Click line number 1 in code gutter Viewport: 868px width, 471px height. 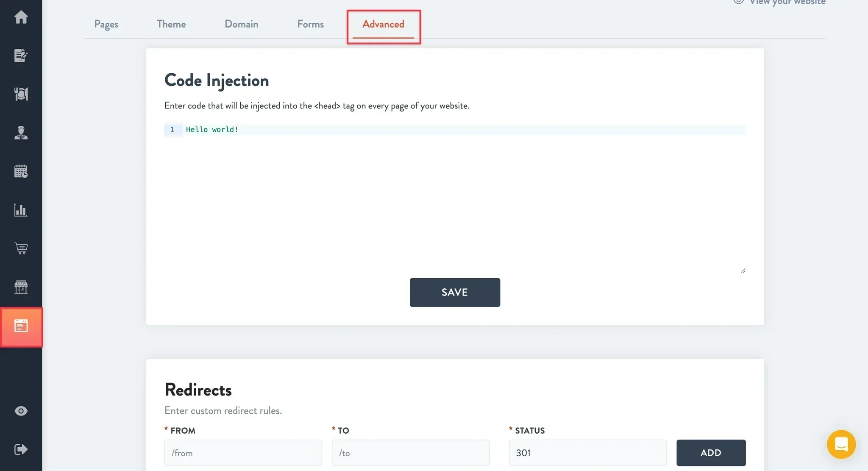click(x=172, y=130)
